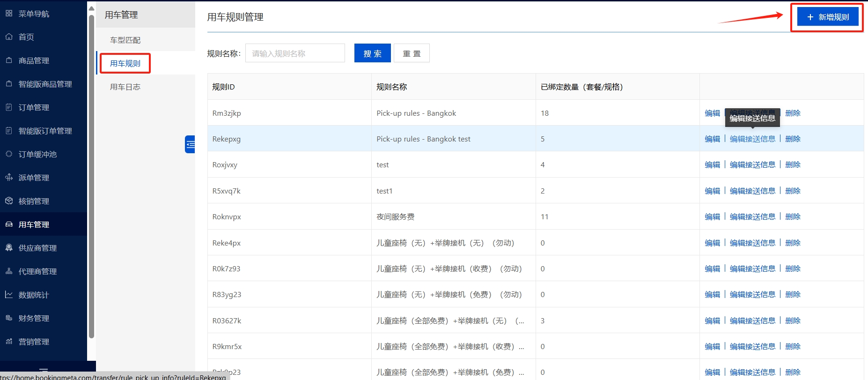Expand the 营销管理 menu

(34, 342)
